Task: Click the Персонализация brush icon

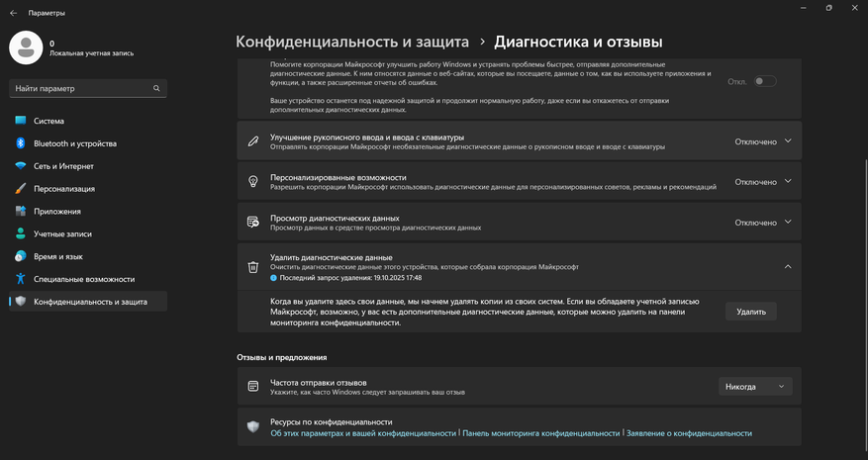Action: 20,189
